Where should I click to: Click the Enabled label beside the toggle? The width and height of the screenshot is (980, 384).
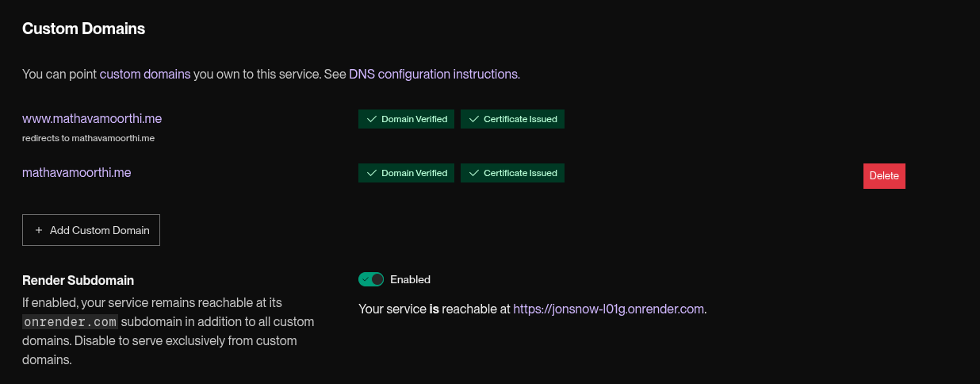pos(410,279)
